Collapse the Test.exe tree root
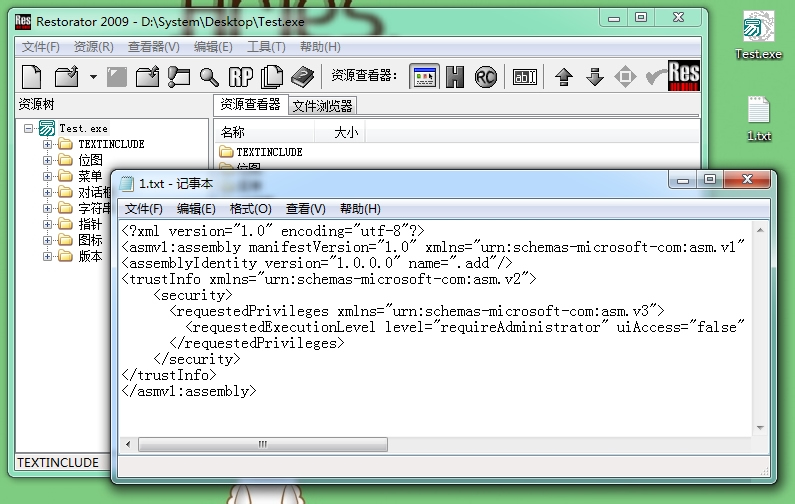 (29, 129)
